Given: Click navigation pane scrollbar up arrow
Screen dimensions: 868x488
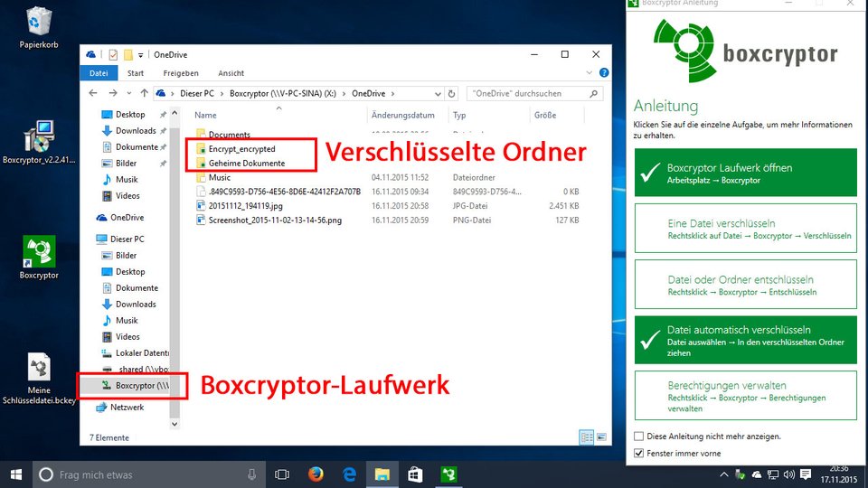Looking at the screenshot, I should tap(175, 113).
